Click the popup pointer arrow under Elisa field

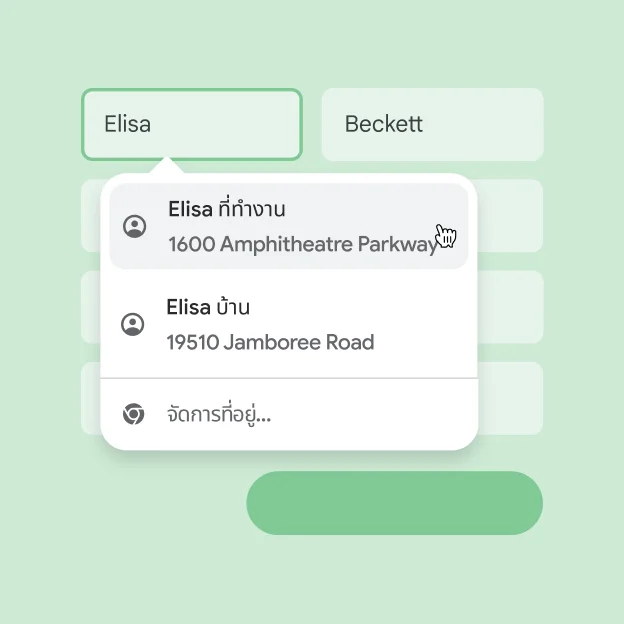167,166
